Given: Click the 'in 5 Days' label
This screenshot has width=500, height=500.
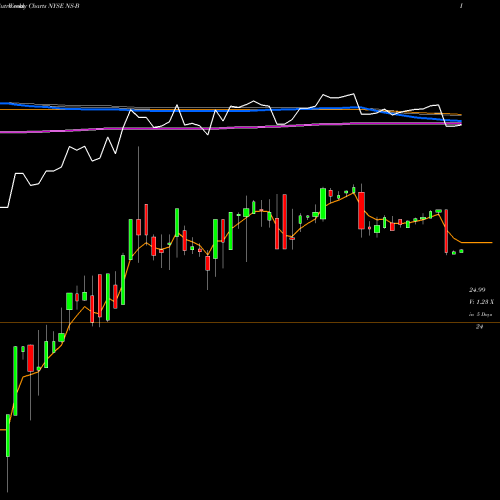Looking at the screenshot, I should [480, 314].
